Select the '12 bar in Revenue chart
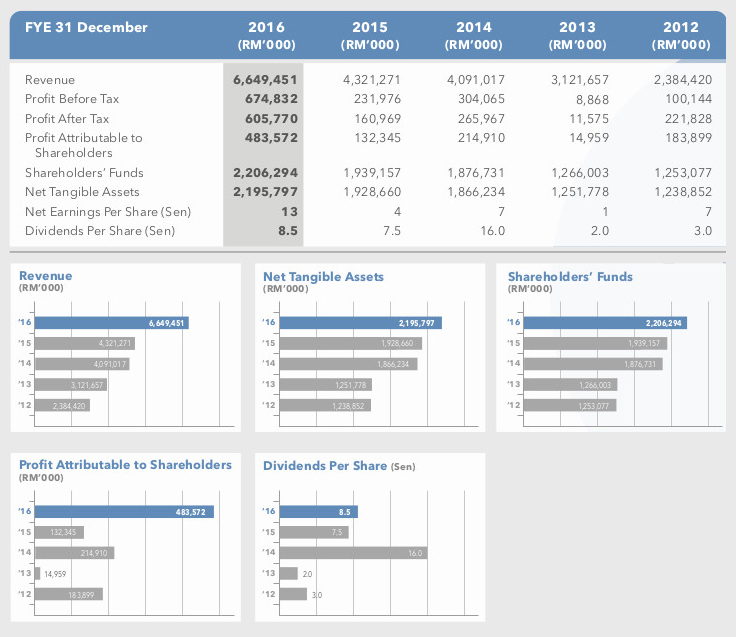The width and height of the screenshot is (736, 637). click(62, 406)
